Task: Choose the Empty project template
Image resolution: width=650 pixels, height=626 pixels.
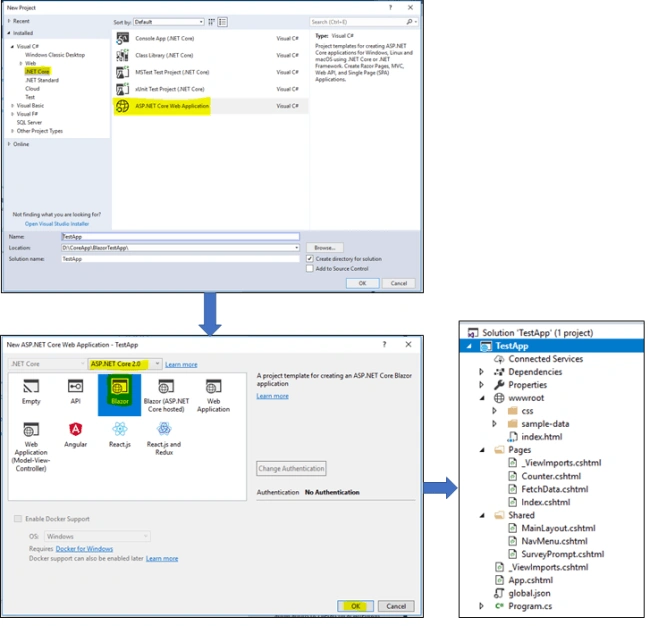Action: click(x=31, y=392)
